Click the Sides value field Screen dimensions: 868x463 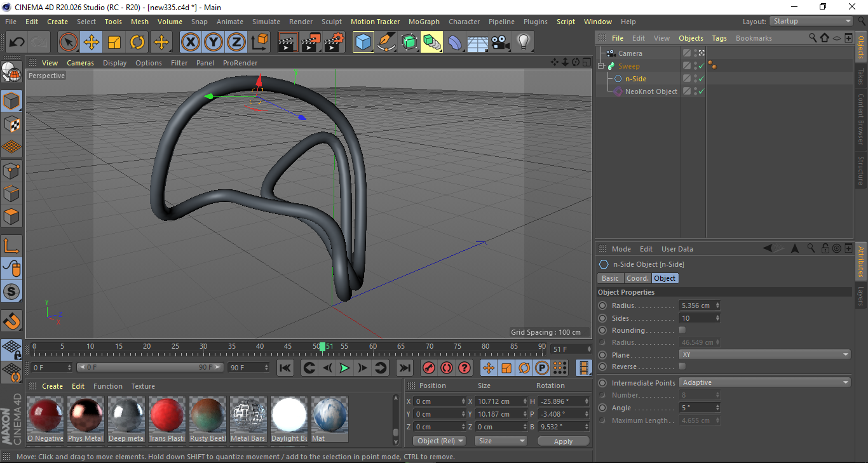point(700,318)
